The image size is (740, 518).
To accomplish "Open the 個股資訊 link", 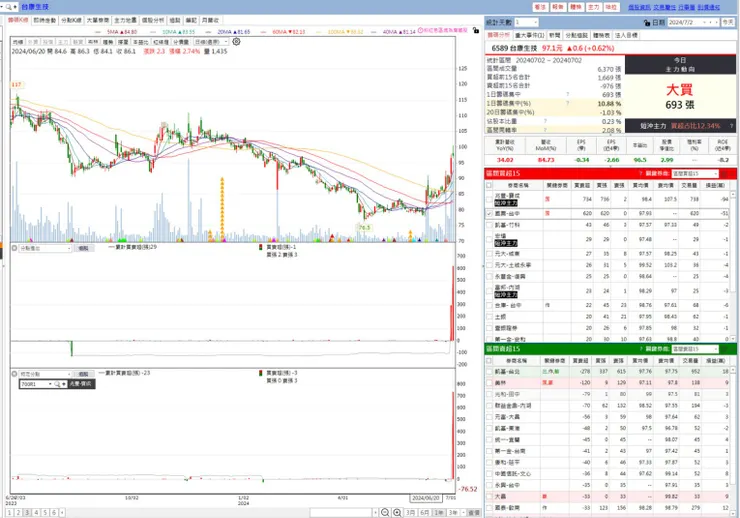I will pos(639,7).
